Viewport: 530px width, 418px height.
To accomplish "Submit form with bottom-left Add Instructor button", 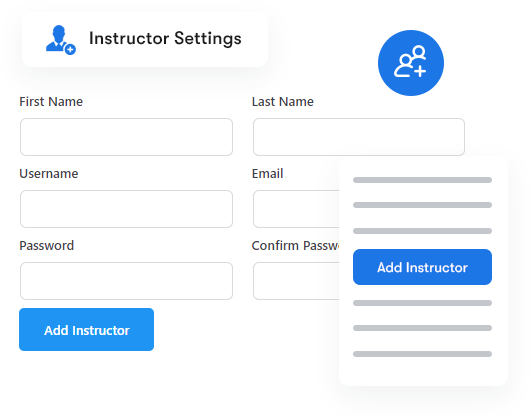I will pos(87,329).
